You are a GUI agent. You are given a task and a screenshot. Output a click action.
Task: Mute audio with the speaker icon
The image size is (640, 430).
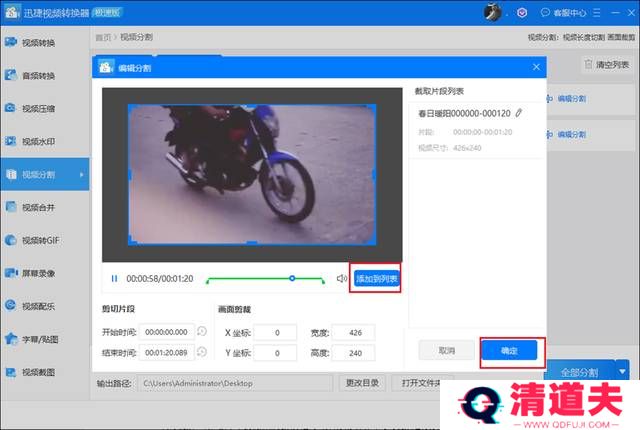[342, 278]
